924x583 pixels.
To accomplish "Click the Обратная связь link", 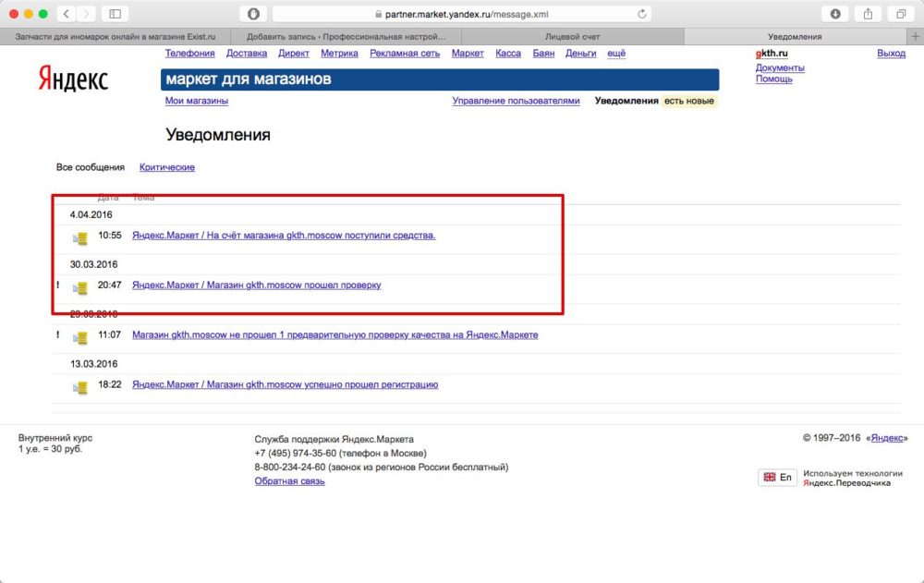I will (x=289, y=481).
